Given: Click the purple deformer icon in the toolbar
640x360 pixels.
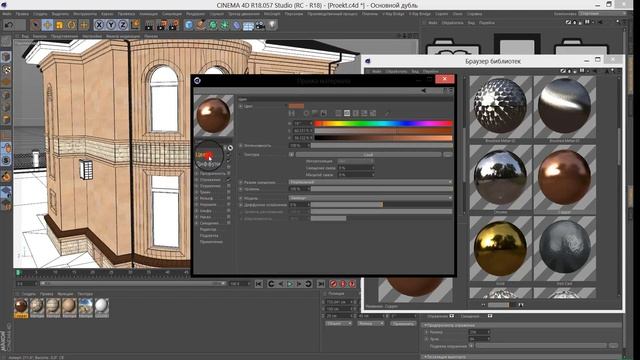Looking at the screenshot, I should pos(236,25).
